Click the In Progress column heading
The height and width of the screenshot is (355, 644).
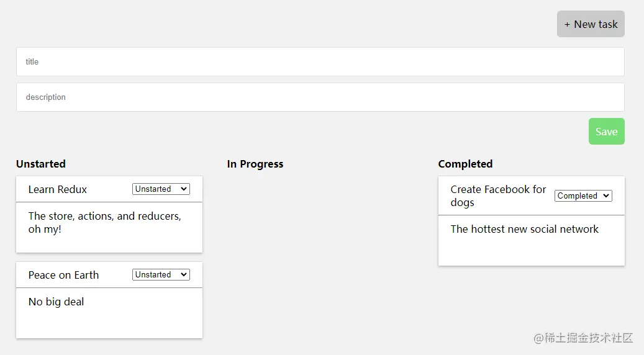click(x=255, y=164)
